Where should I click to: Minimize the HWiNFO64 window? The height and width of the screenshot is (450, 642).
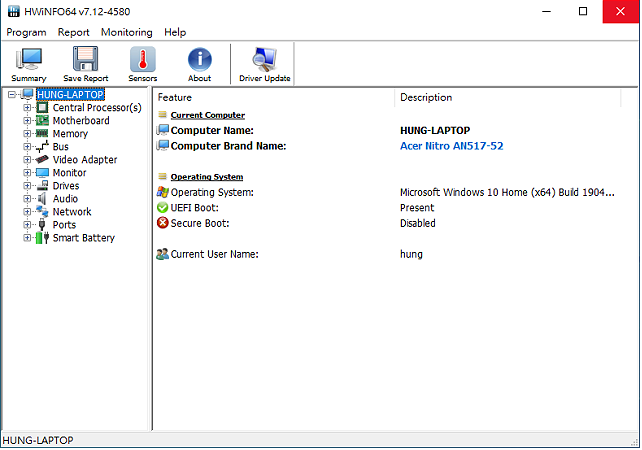pos(546,11)
